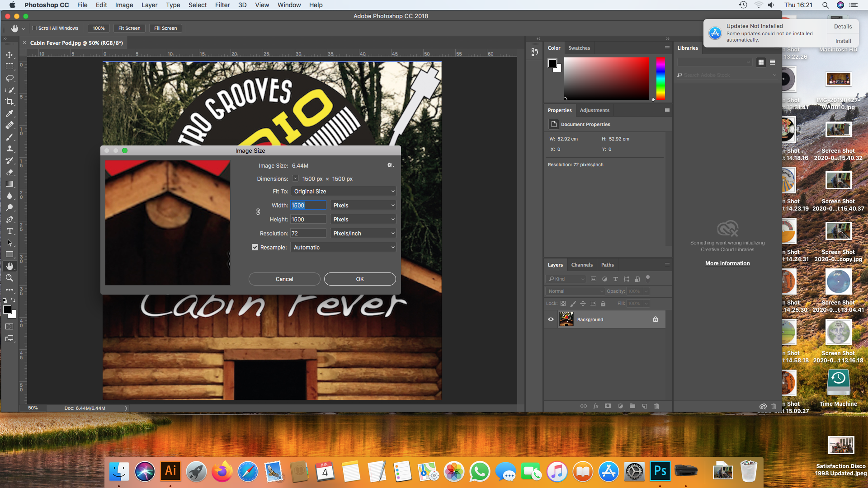The width and height of the screenshot is (868, 488).
Task: Click delete layer trash icon
Action: click(x=656, y=406)
